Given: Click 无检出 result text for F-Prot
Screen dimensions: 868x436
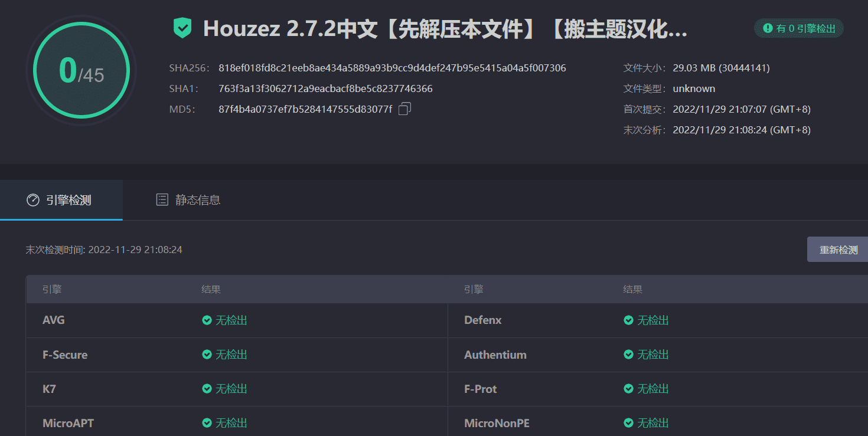Looking at the screenshot, I should point(653,389).
